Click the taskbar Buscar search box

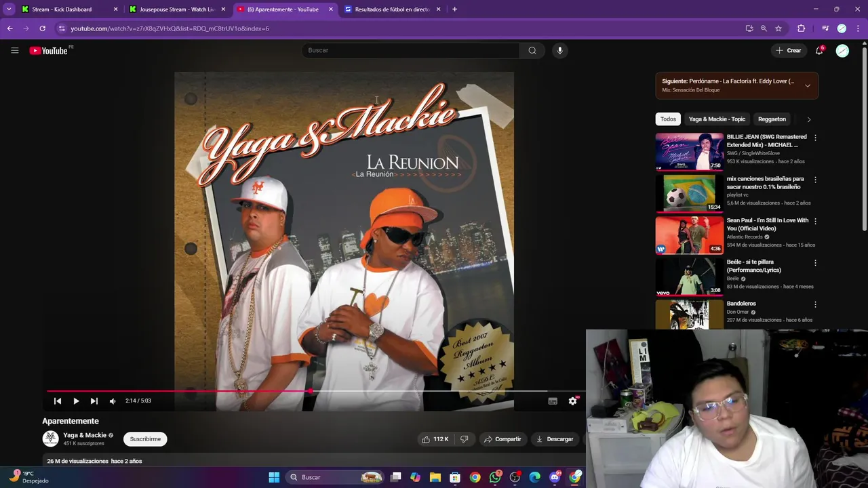coord(334,477)
